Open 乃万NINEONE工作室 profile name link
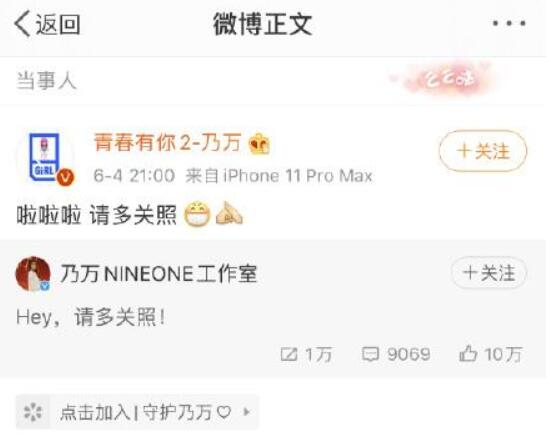Image resolution: width=550 pixels, height=441 pixels. coord(159,274)
